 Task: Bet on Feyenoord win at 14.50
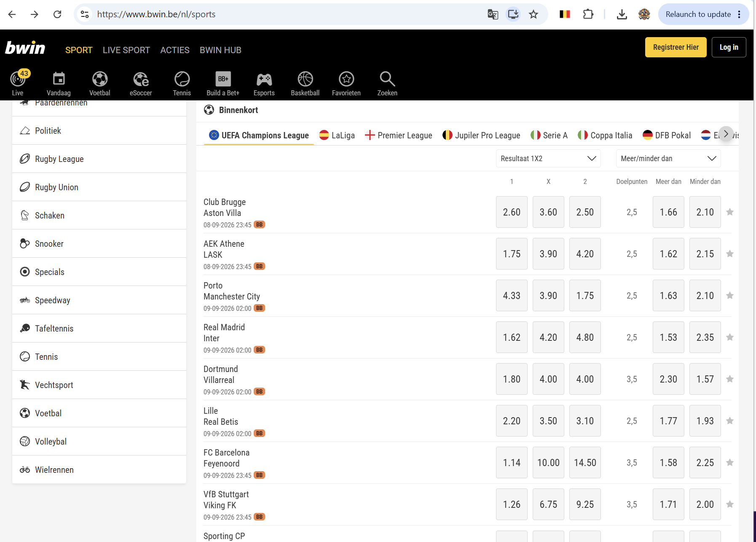pyautogui.click(x=585, y=463)
